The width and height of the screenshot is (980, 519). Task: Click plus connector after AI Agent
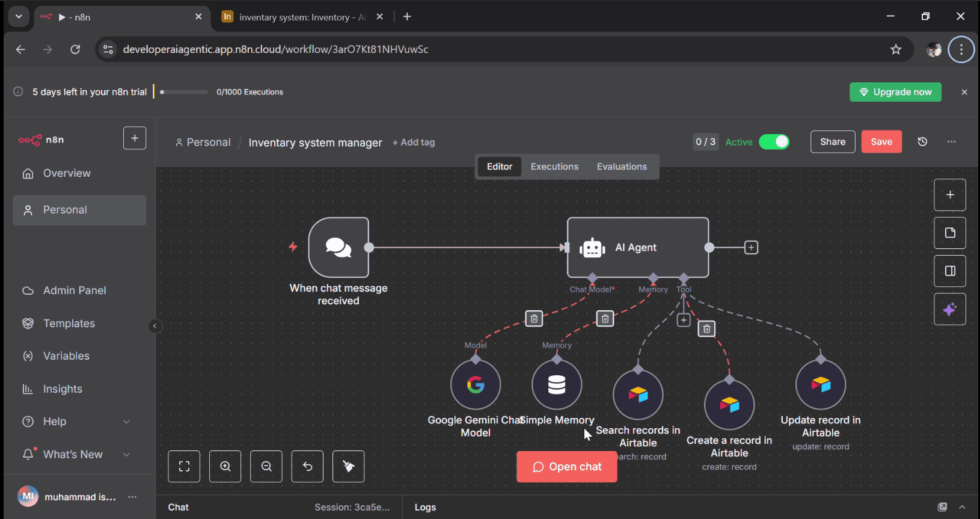point(751,247)
